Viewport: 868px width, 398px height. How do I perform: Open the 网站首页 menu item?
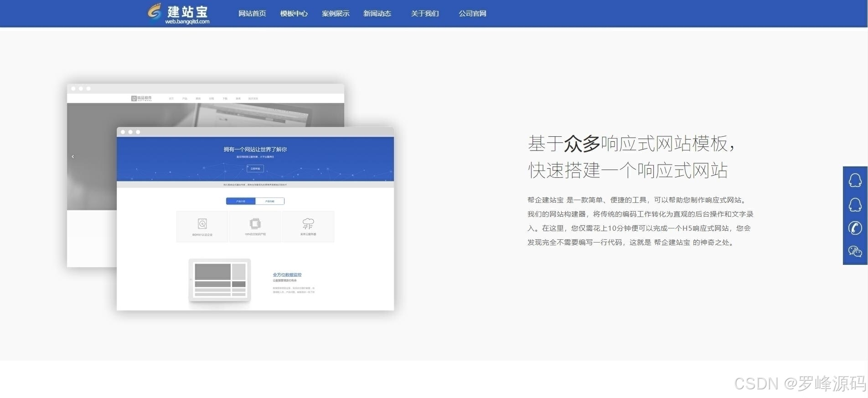pyautogui.click(x=252, y=14)
